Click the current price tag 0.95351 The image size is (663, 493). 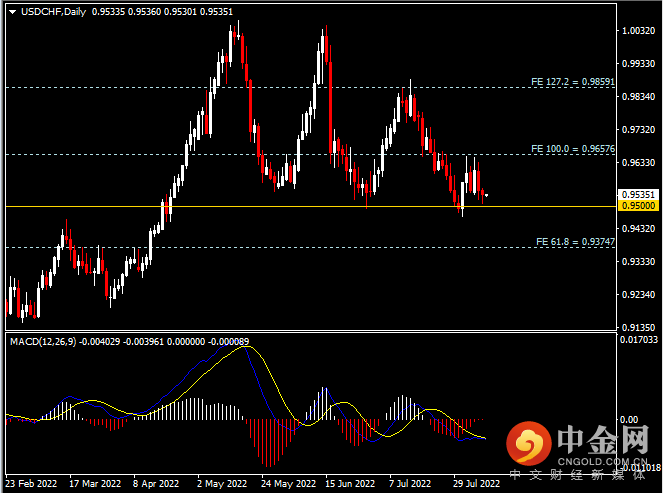coord(638,194)
